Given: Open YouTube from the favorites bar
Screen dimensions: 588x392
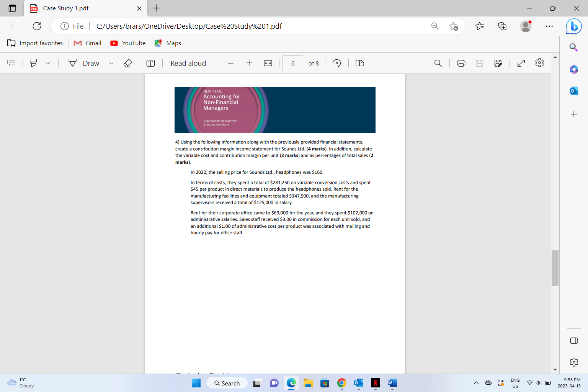Looking at the screenshot, I should (x=127, y=43).
